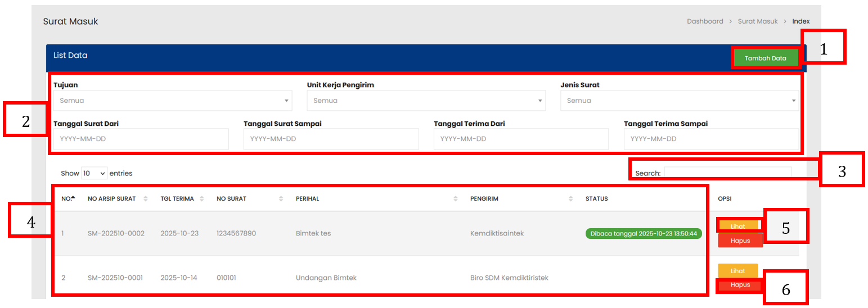Click the Tanggal Terima Sampai date field
The image size is (868, 308).
pos(711,139)
